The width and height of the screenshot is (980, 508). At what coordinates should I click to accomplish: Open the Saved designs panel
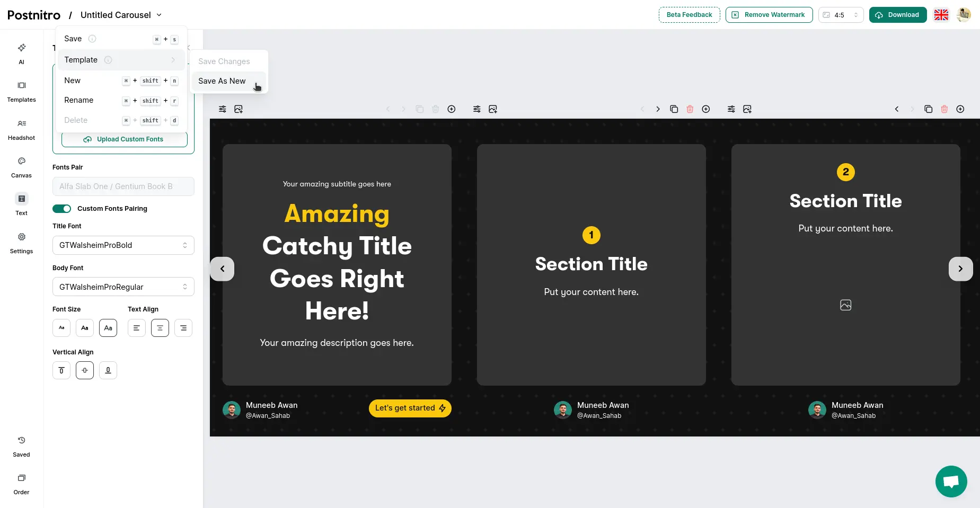tap(21, 446)
